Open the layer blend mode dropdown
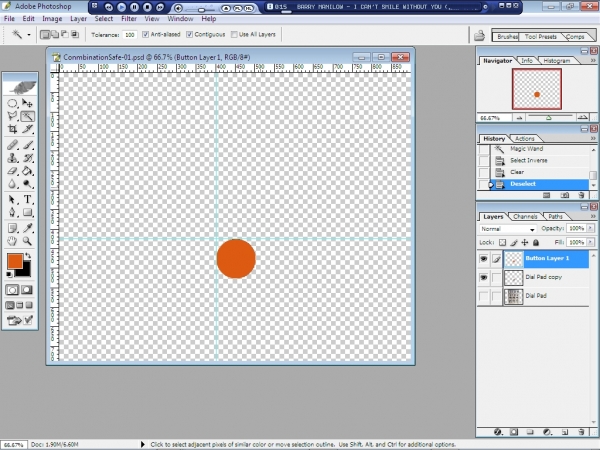Screen dimensions: 600x450 507,229
